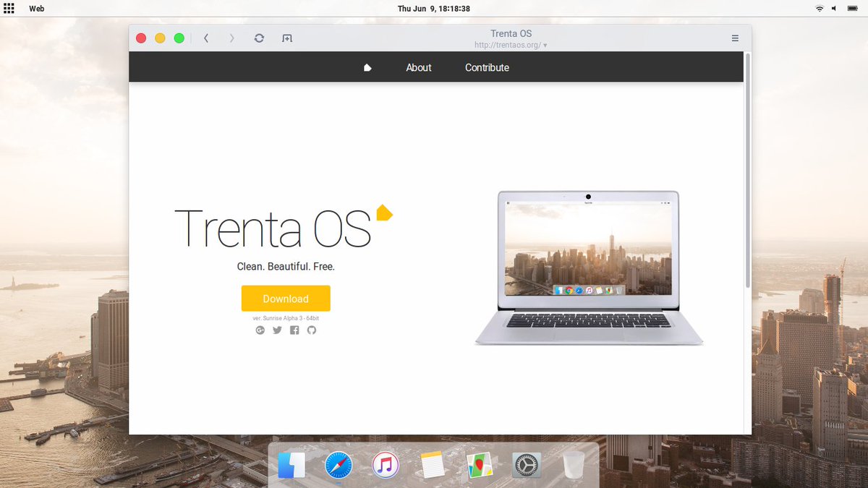Viewport: 868px width, 488px height.
Task: Open the applications grid in top panel
Action: (9, 9)
